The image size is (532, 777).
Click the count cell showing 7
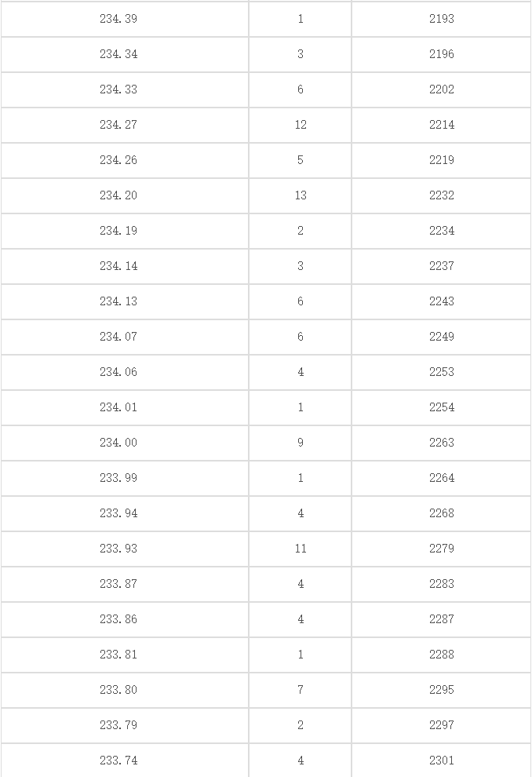[301, 690]
